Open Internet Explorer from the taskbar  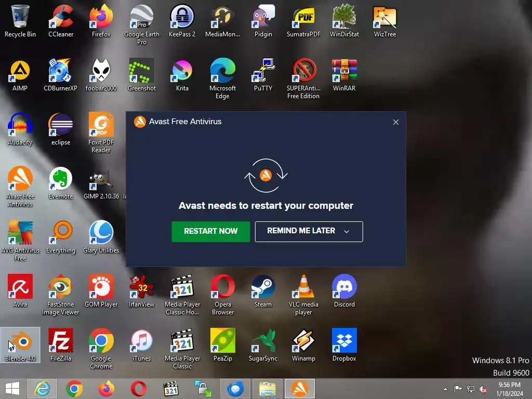pyautogui.click(x=42, y=389)
